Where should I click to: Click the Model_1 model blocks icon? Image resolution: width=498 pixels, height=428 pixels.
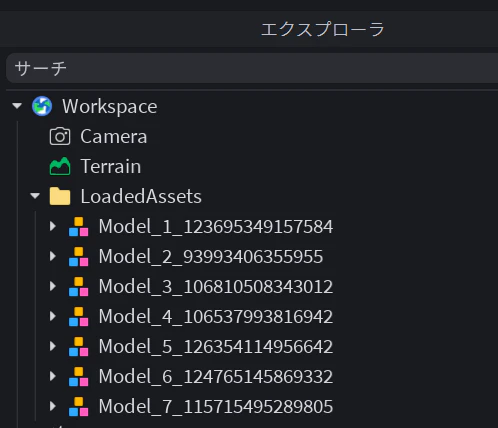(79, 226)
